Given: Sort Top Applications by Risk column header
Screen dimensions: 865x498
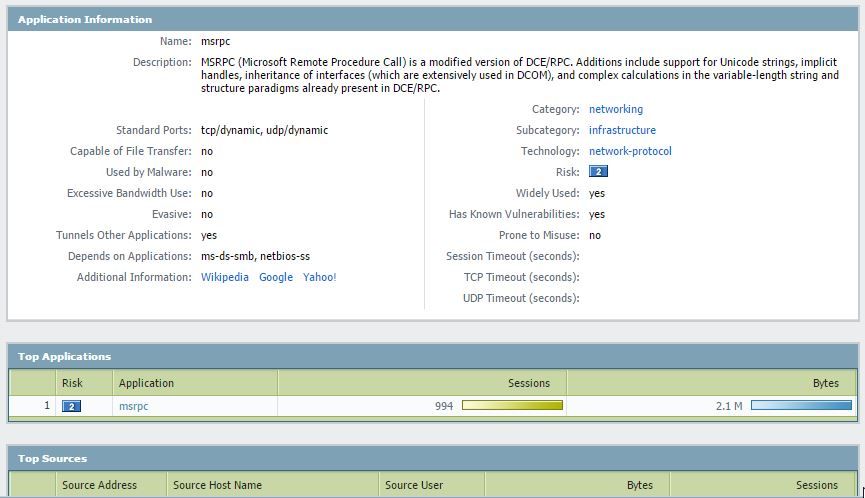Looking at the screenshot, I should tap(83, 383).
